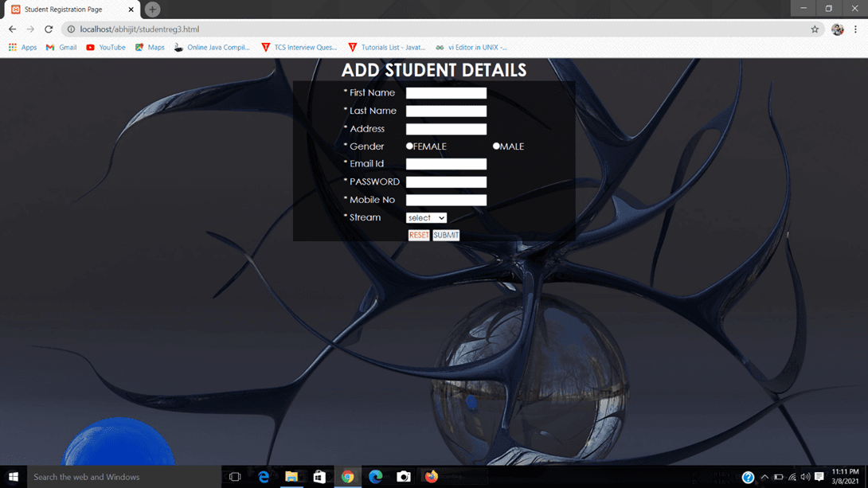Open the Online Java Compiler bookmark

click(212, 48)
